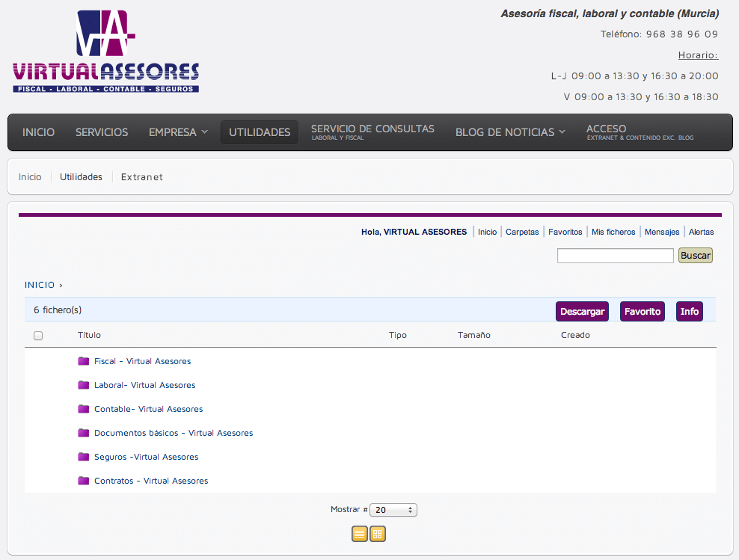This screenshot has height=560, width=739.
Task: Sort by the Tipo column header
Action: pyautogui.click(x=397, y=335)
